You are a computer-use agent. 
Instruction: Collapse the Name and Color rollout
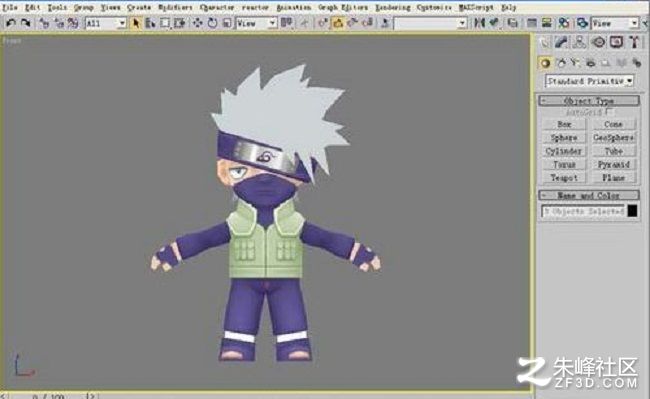point(589,195)
